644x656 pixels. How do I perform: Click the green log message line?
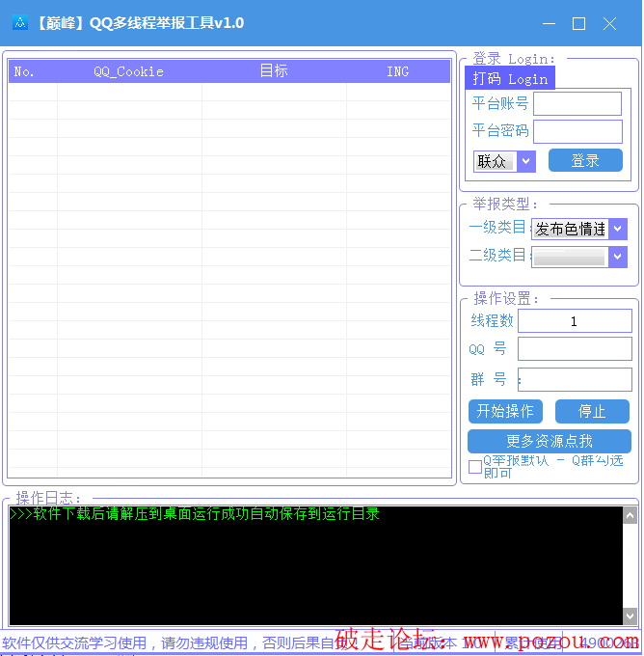[x=195, y=514]
